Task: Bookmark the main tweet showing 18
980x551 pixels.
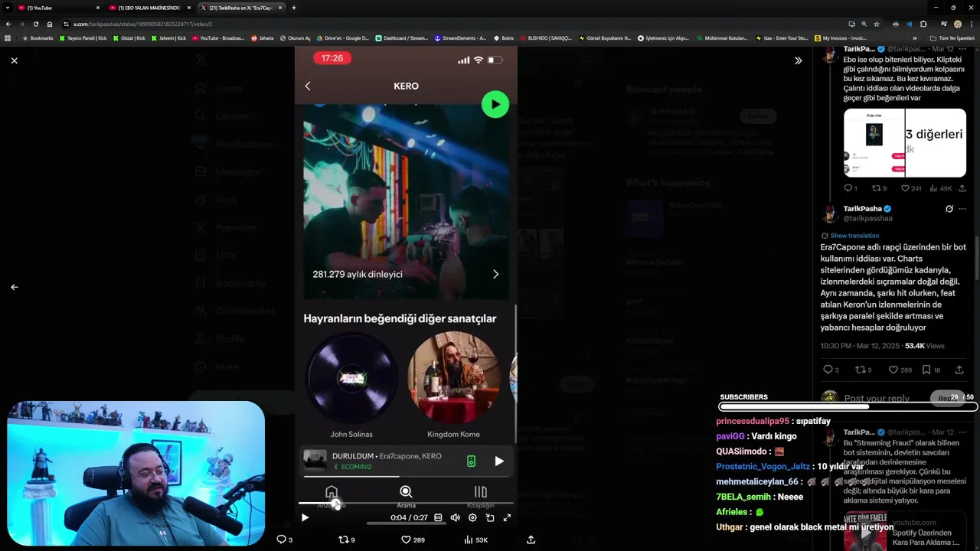Action: (931, 370)
